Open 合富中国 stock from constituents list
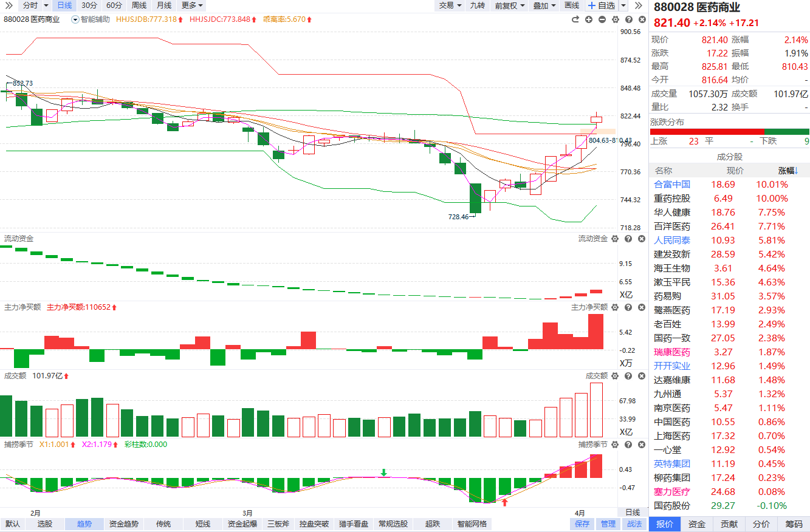The width and height of the screenshot is (810, 532). click(671, 185)
